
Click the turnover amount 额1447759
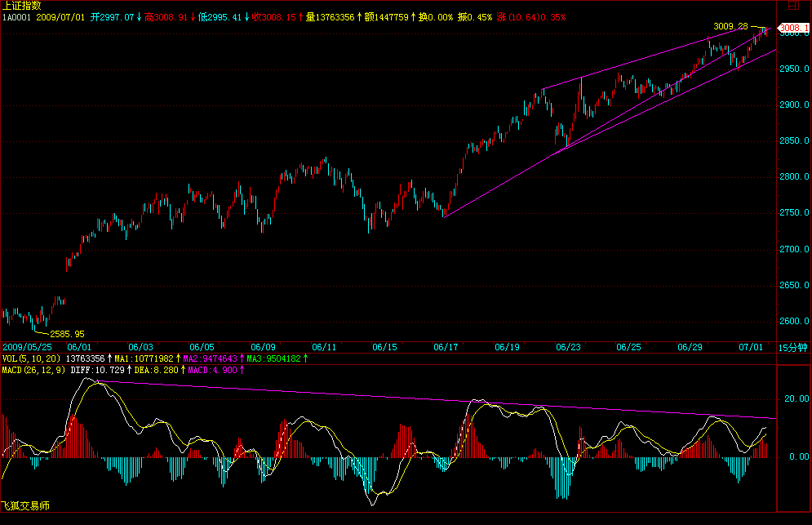pos(386,17)
